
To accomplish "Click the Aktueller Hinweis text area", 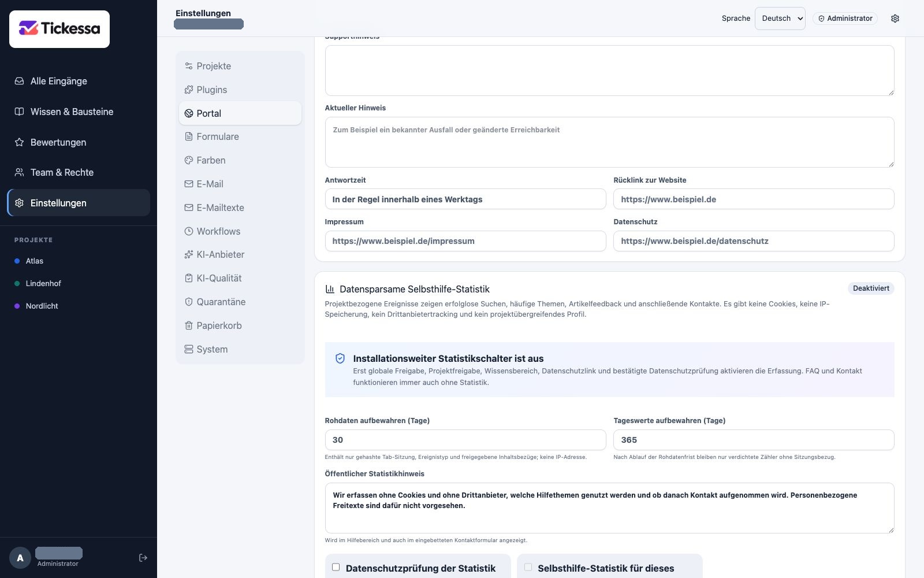I will (609, 142).
